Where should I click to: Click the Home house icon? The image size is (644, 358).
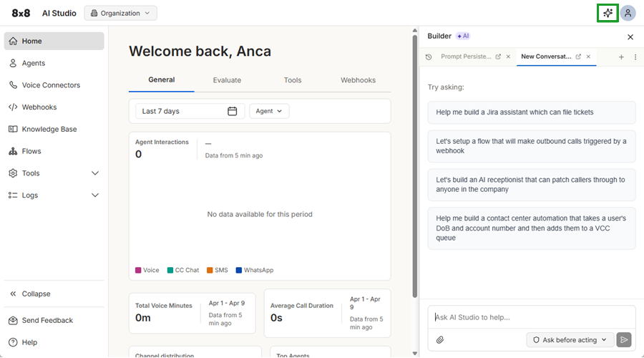click(x=13, y=41)
